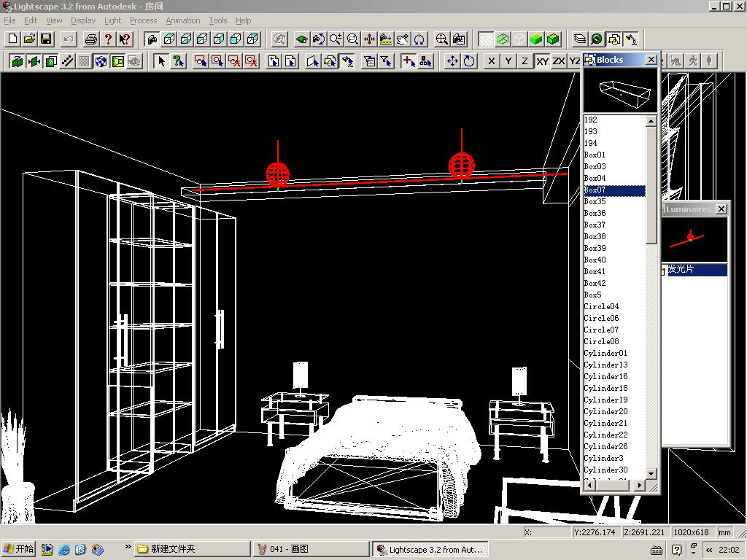The width and height of the screenshot is (747, 560).
Task: Toggle the XY plane constraint button
Action: 542,61
